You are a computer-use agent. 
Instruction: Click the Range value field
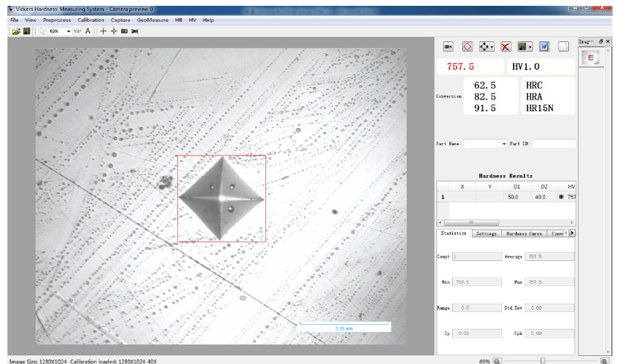click(x=477, y=308)
